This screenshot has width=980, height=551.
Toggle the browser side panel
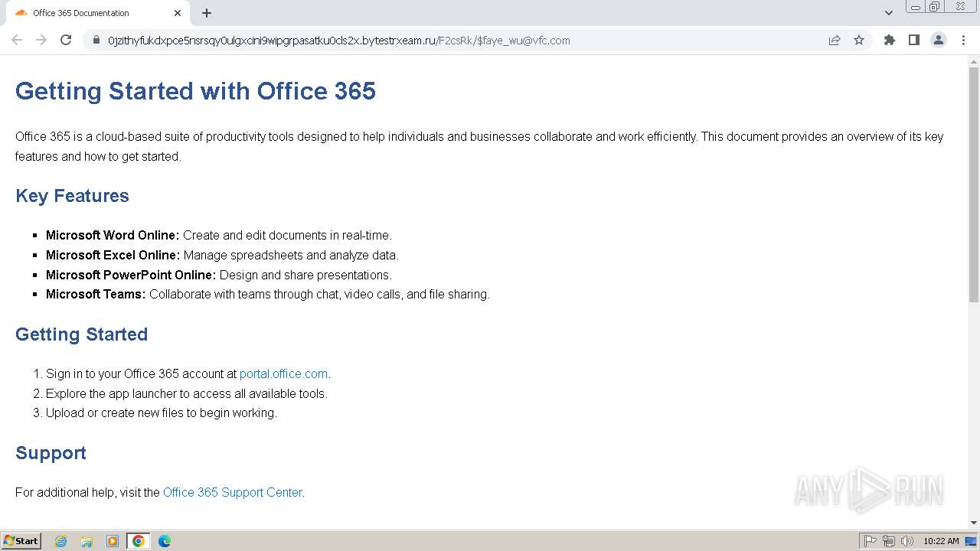[914, 40]
